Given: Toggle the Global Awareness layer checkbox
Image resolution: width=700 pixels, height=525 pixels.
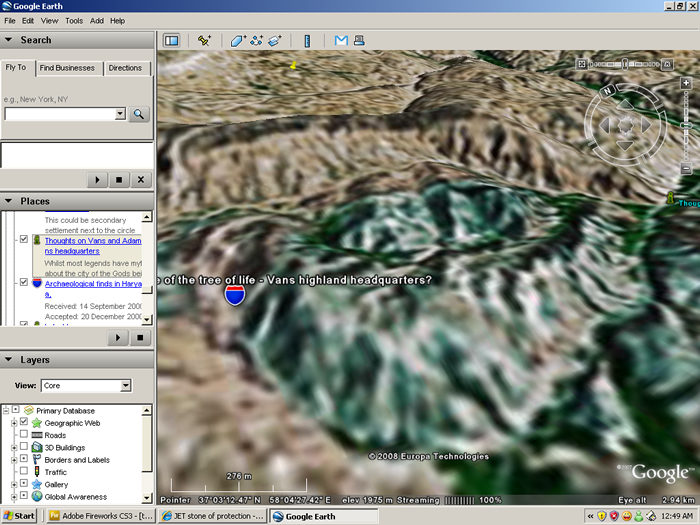Looking at the screenshot, I should 24,496.
